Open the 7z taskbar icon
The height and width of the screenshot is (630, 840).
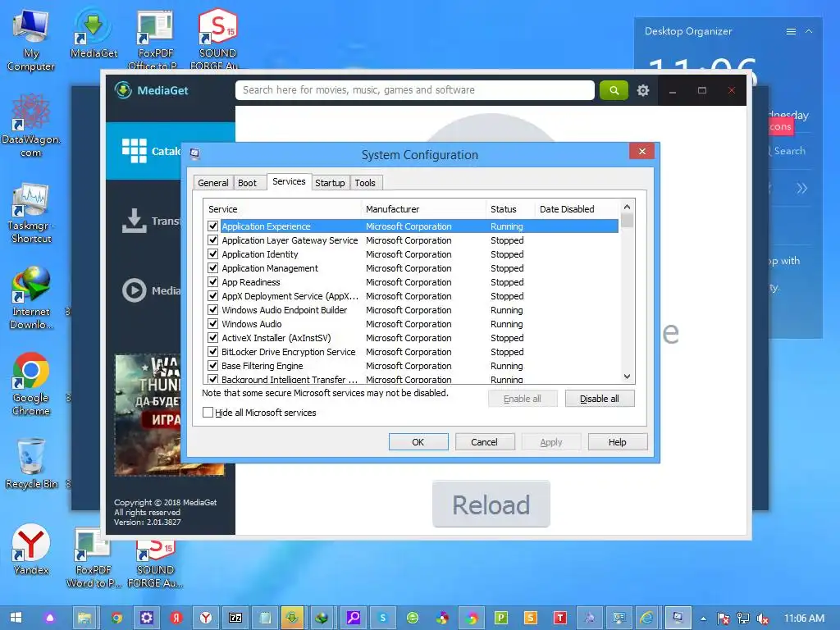235,618
